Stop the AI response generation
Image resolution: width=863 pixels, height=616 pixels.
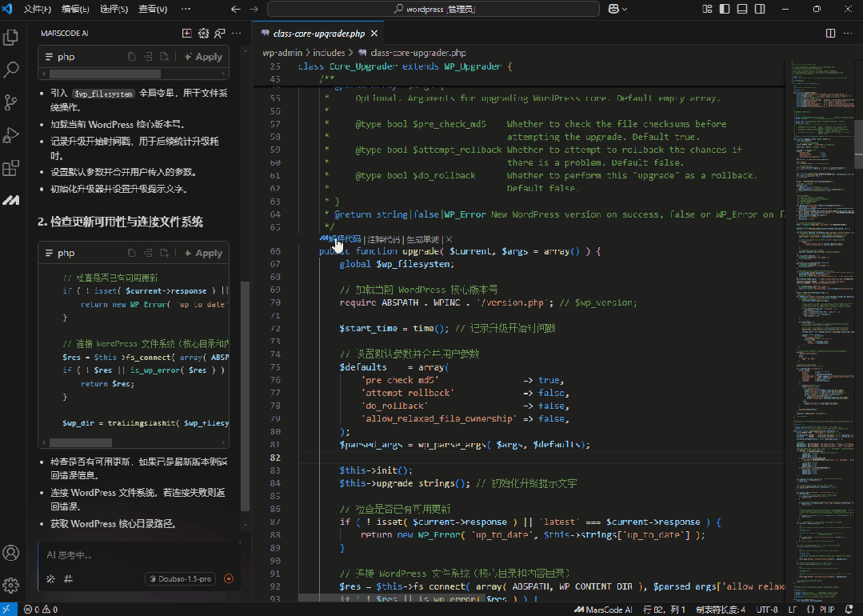[229, 578]
